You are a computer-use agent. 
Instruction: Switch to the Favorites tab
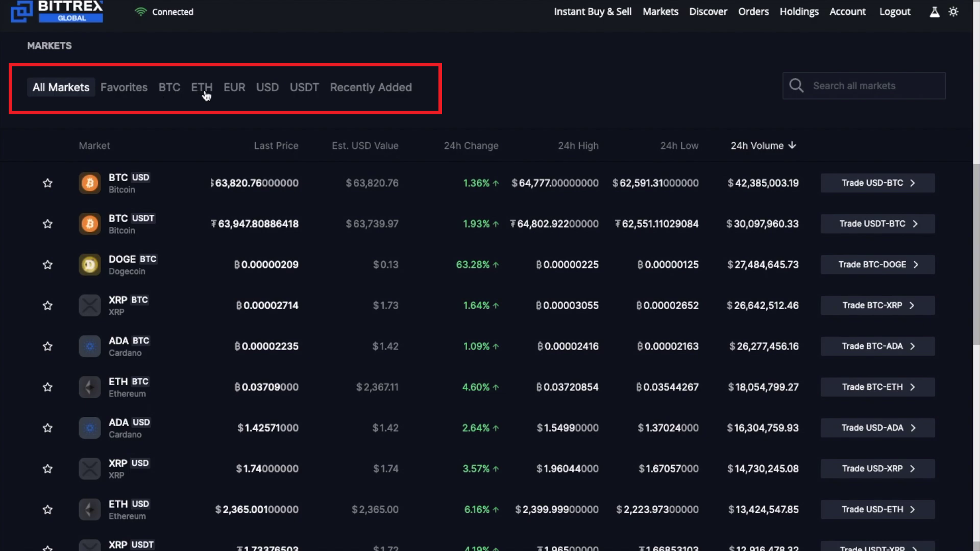(124, 87)
